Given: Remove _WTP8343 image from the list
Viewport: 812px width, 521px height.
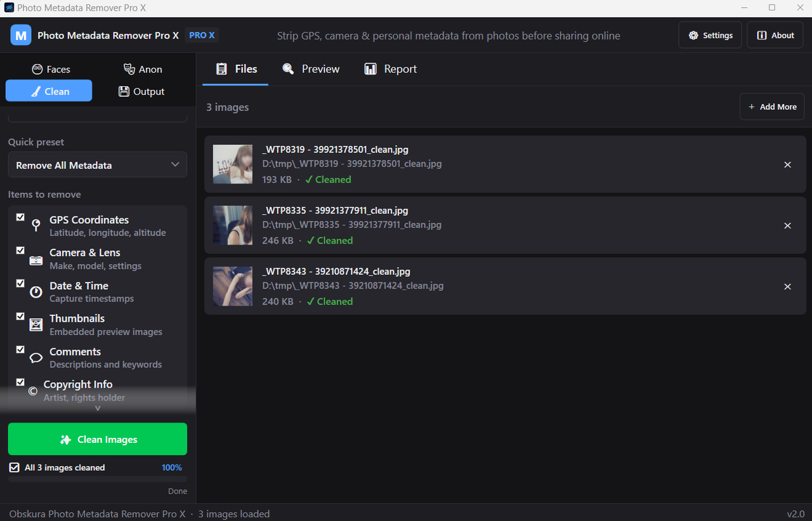Looking at the screenshot, I should point(787,286).
